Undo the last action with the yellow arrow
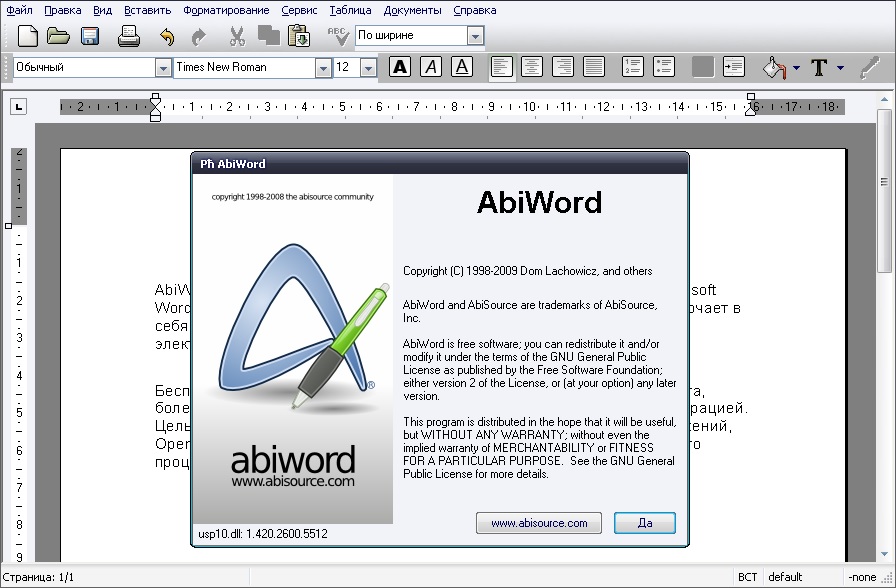Viewport: 896px width, 588px height. (x=167, y=37)
